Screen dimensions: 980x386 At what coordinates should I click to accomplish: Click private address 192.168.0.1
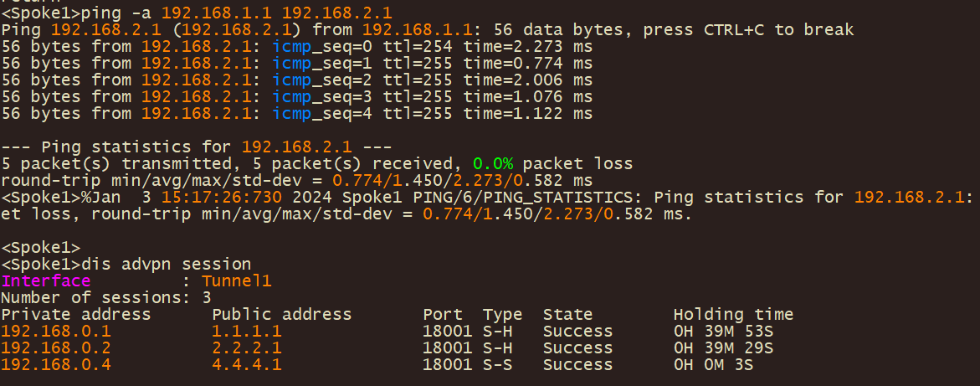point(56,332)
